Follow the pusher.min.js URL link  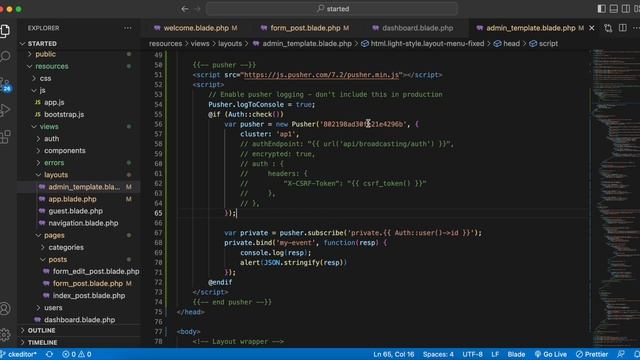tap(321, 75)
